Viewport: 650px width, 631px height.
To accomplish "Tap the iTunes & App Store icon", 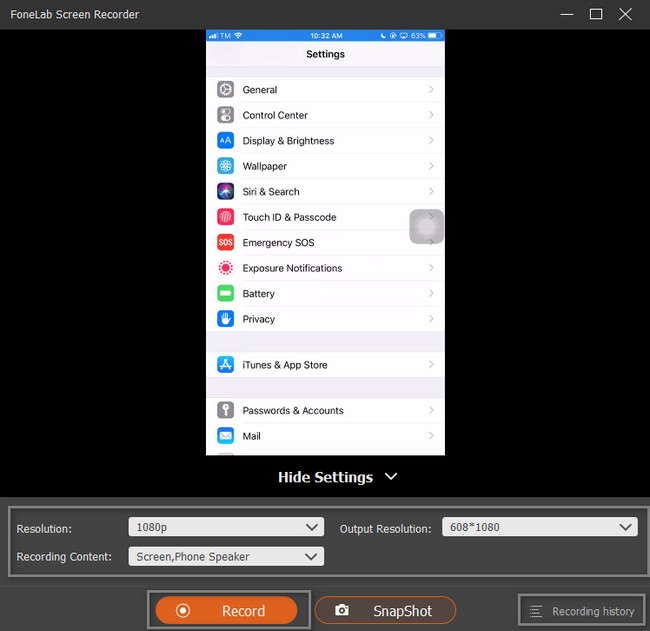I will pyautogui.click(x=226, y=365).
